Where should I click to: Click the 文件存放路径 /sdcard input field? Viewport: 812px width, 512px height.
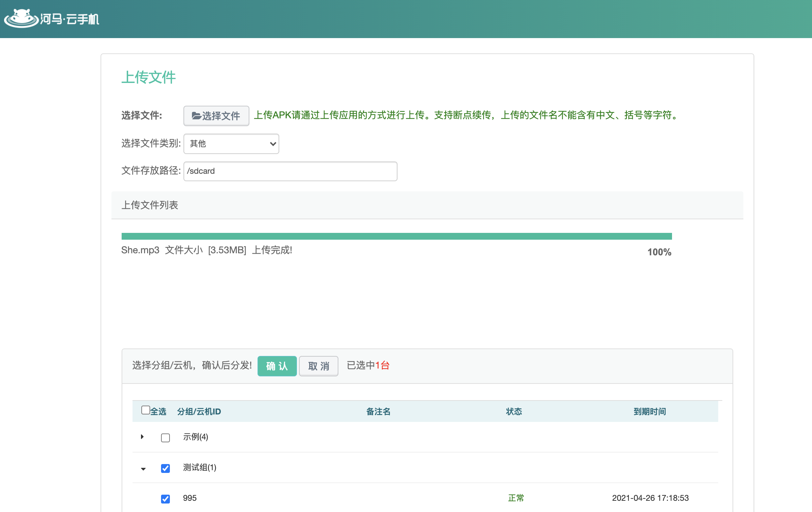point(290,171)
